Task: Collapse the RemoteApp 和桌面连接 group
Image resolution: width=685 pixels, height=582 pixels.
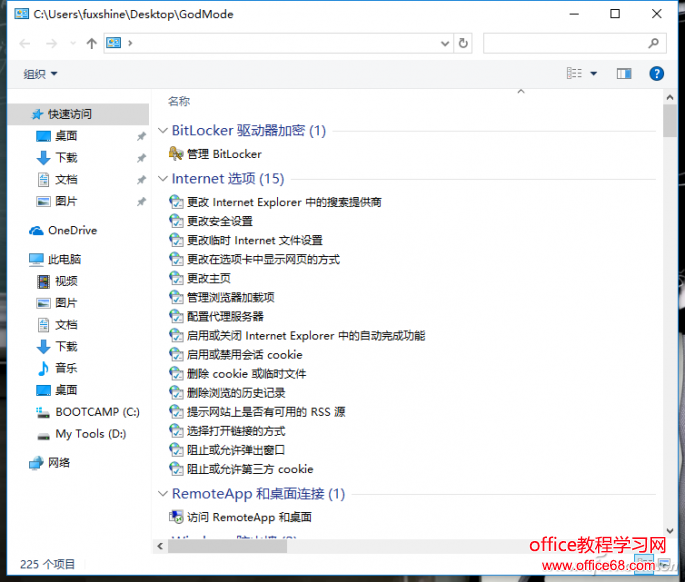Action: (163, 494)
